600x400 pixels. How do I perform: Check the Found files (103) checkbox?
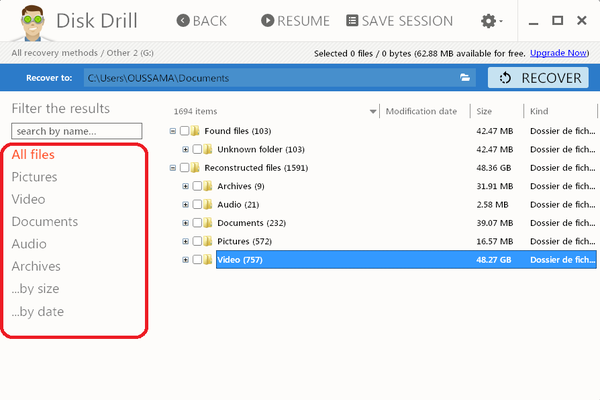pyautogui.click(x=184, y=131)
